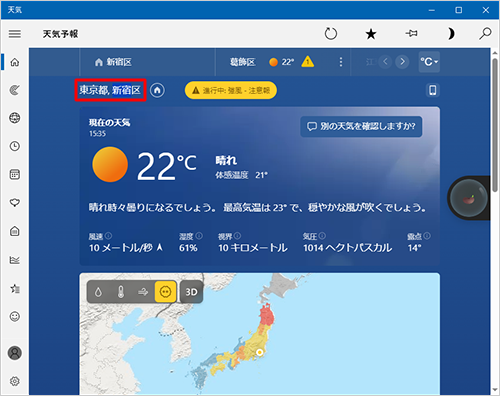Click the 東京都, 新宿区 location title
Image resolution: width=500 pixels, height=396 pixels.
110,90
